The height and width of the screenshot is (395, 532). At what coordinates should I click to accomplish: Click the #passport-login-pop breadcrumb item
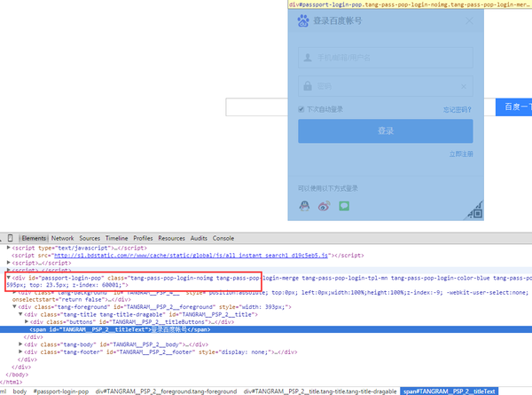coord(60,391)
